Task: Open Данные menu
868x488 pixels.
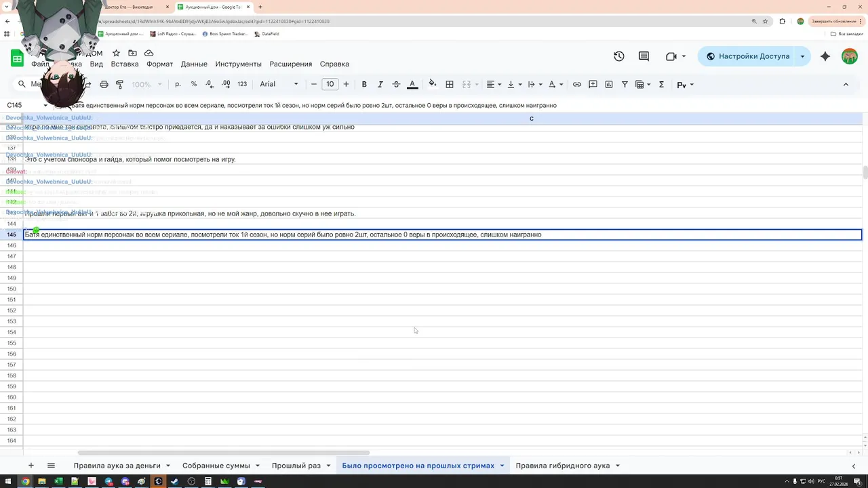Action: [194, 64]
